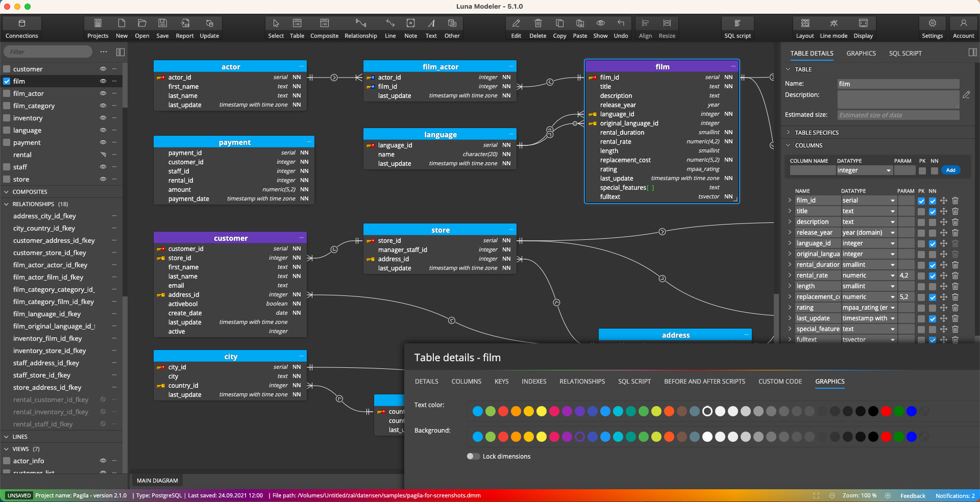Image resolution: width=980 pixels, height=502 pixels.
Task: Toggle visibility of the customer table
Action: (x=103, y=69)
